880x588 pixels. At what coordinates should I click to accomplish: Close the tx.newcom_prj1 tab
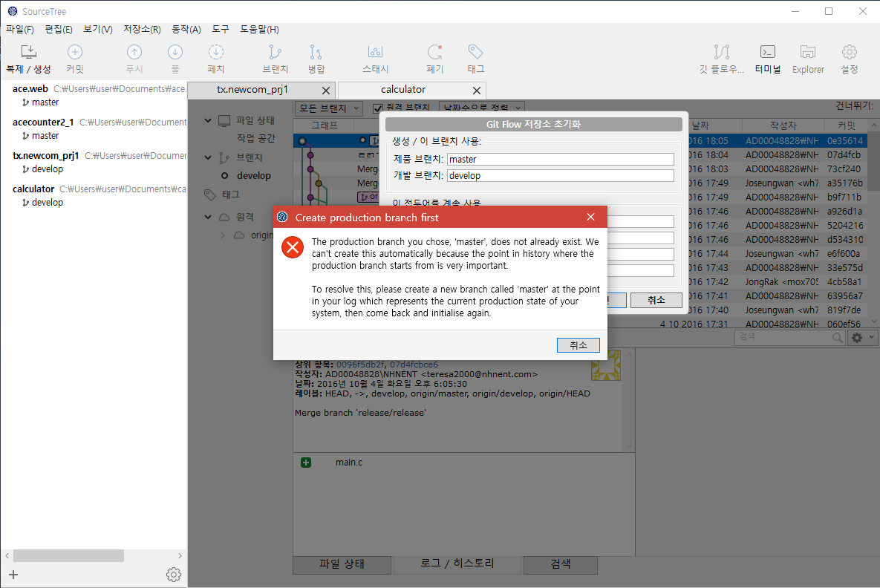pos(326,91)
